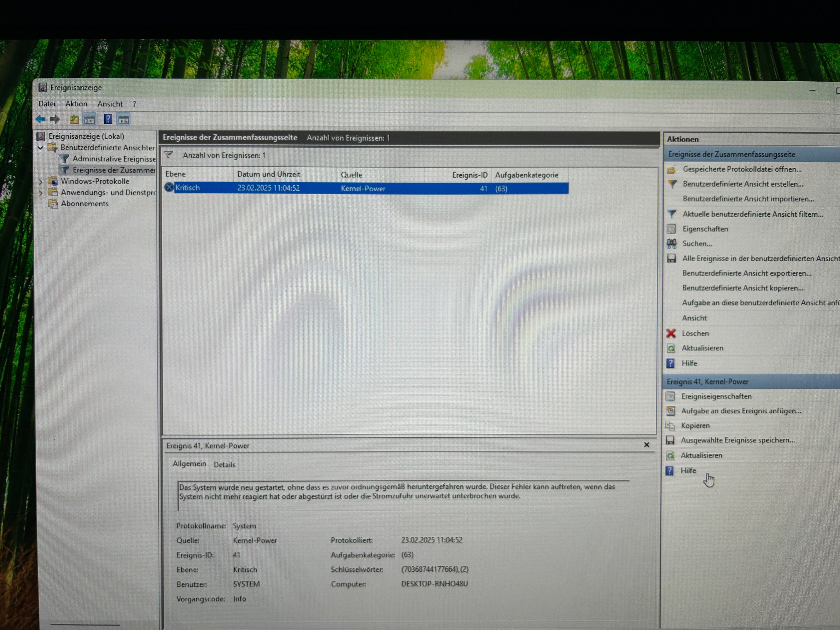Click the Kopieren icon in Aktionen
Screen dimensions: 840x630
click(x=670, y=426)
